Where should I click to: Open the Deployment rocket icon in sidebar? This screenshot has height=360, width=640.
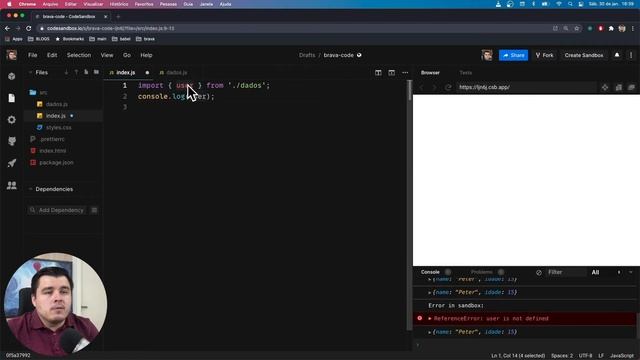coord(11,163)
